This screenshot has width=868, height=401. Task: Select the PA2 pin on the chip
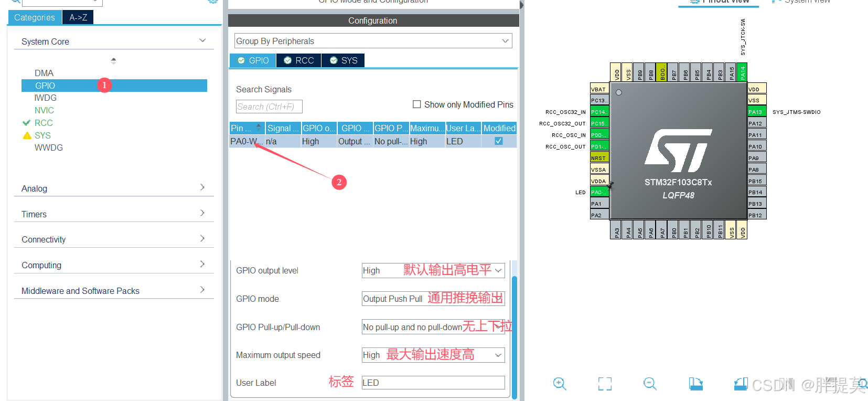click(599, 215)
